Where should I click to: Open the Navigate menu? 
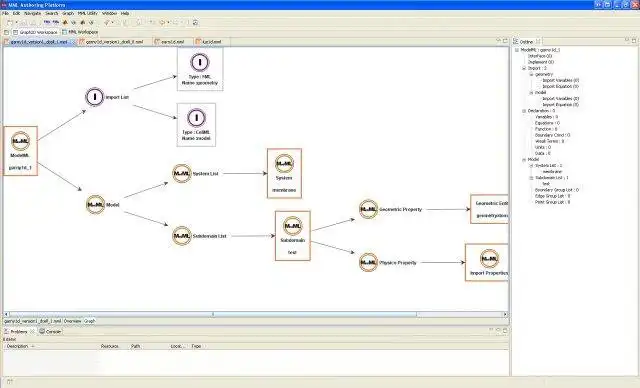tap(33, 13)
